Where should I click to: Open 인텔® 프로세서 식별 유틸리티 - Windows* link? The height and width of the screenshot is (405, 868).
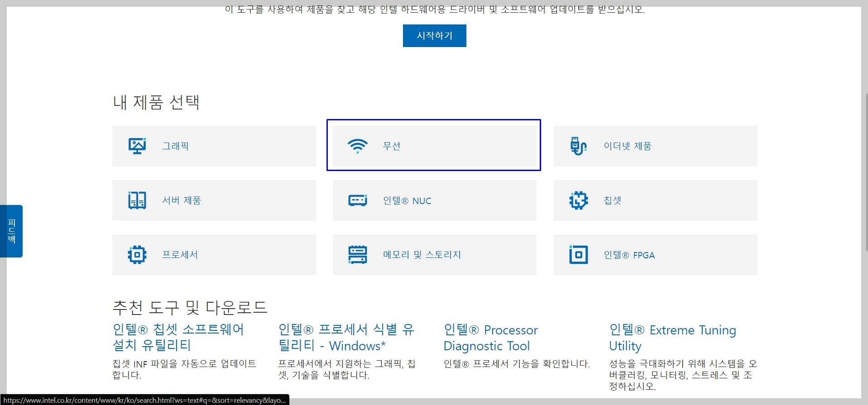click(x=346, y=338)
